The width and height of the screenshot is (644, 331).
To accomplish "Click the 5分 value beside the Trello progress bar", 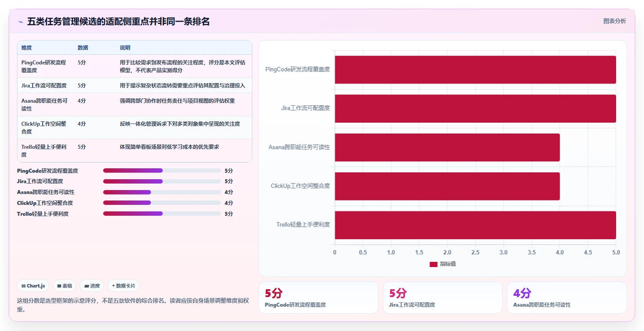I will 229,214.
